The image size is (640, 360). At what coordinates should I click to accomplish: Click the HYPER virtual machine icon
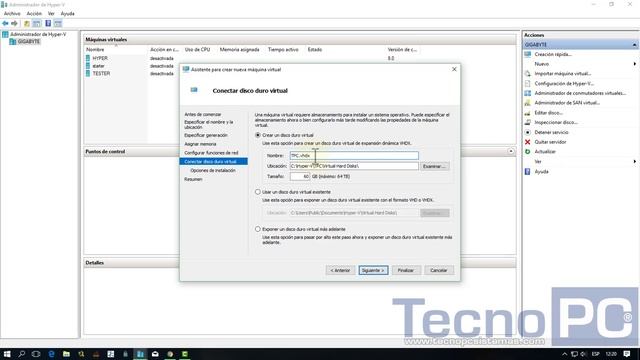point(88,58)
